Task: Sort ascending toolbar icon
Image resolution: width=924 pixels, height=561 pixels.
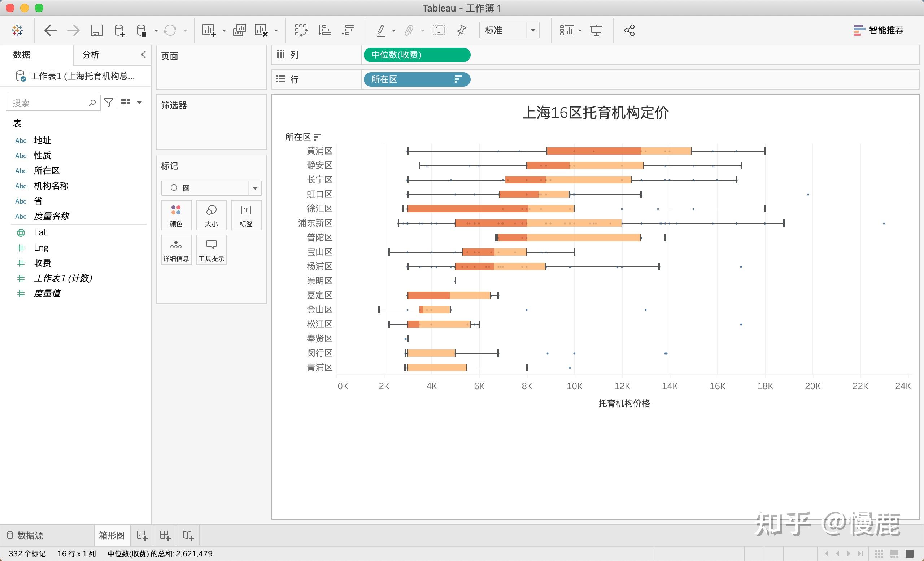Action: [324, 30]
